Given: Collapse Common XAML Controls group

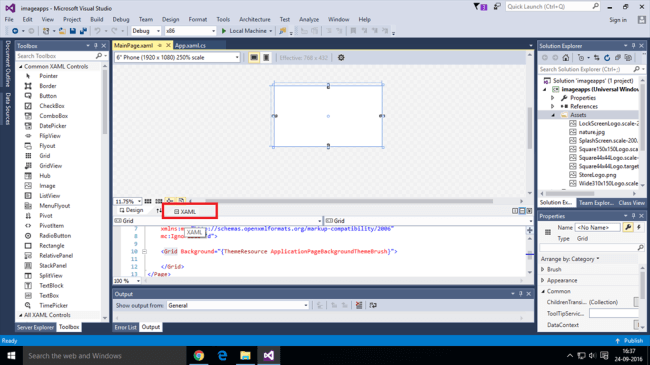Looking at the screenshot, I should click(x=20, y=66).
